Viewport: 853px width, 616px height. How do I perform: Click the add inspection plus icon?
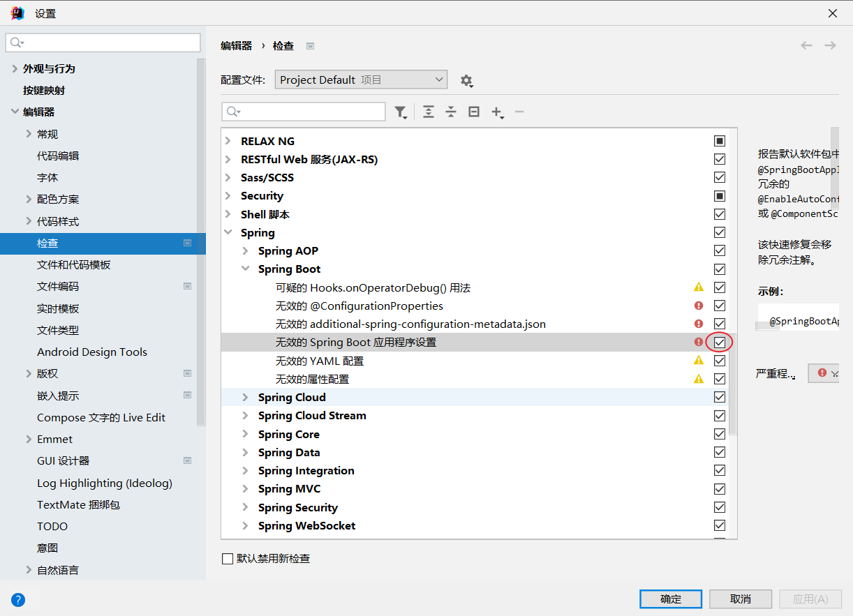point(498,112)
